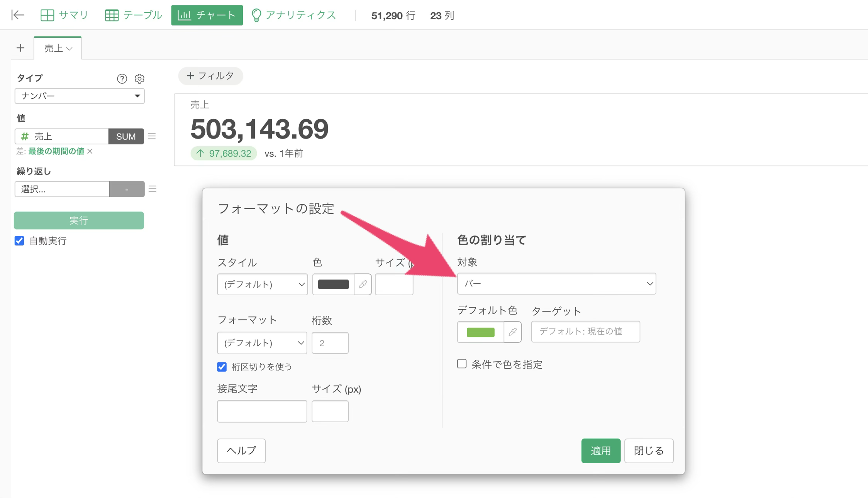Enable 条件で色を指定 checkbox
This screenshot has height=498, width=868.
462,364
